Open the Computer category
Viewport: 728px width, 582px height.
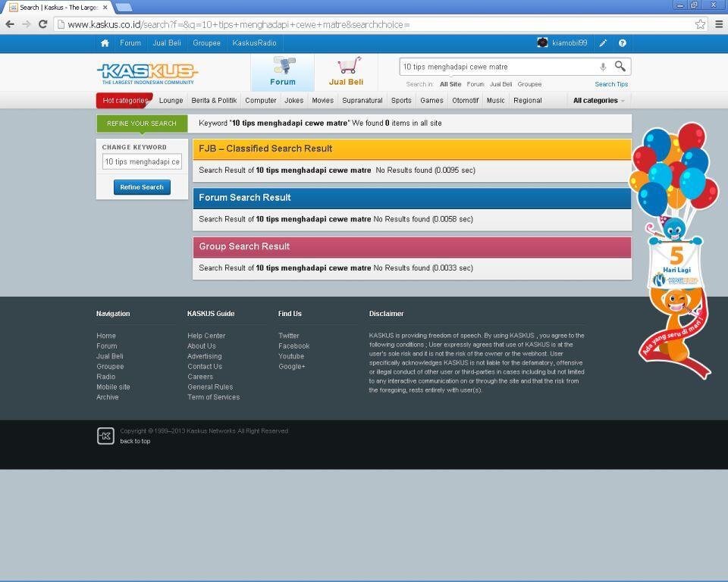261,101
